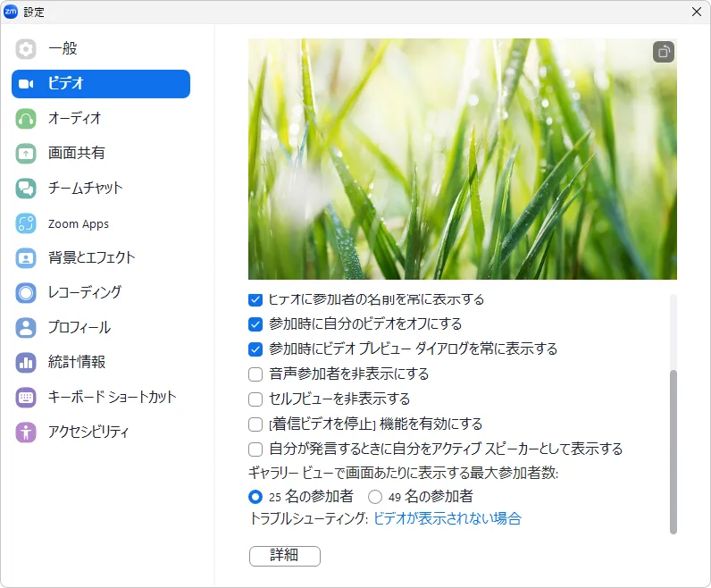Open キーボード ショートカット settings
The width and height of the screenshot is (711, 588).
[112, 398]
